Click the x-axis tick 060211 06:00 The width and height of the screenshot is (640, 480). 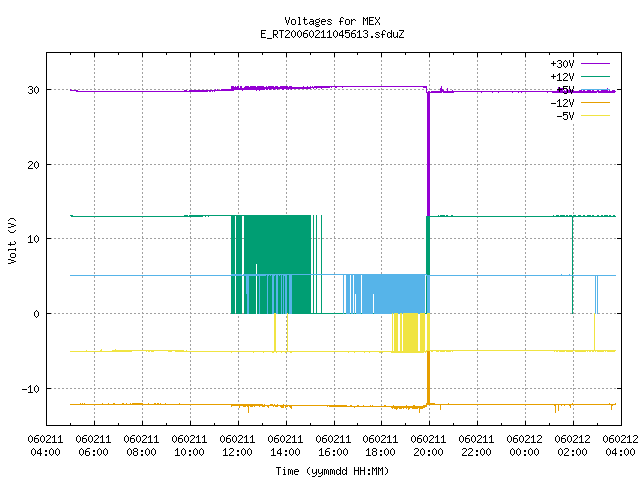[93, 445]
